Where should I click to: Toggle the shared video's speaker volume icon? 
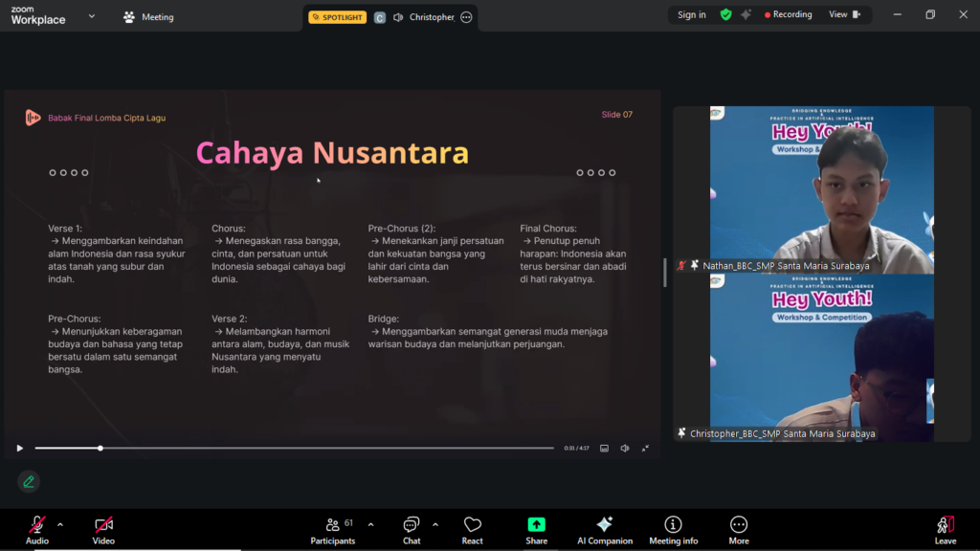(625, 448)
